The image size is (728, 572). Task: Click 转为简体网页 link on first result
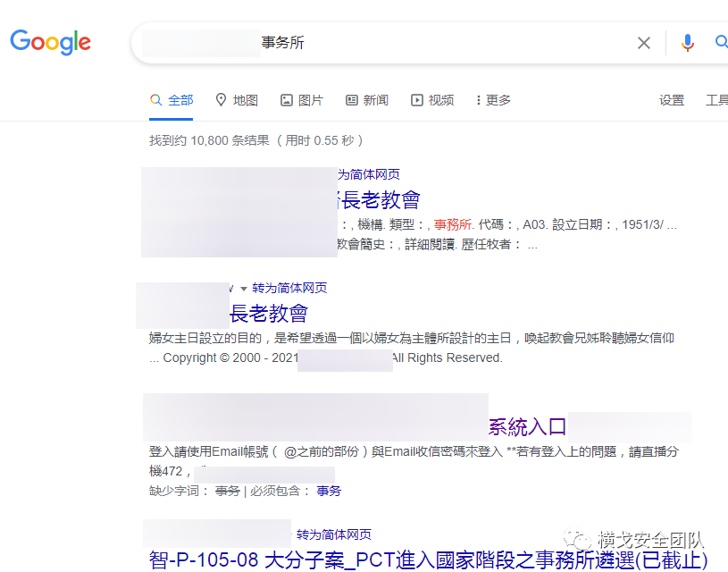369,174
